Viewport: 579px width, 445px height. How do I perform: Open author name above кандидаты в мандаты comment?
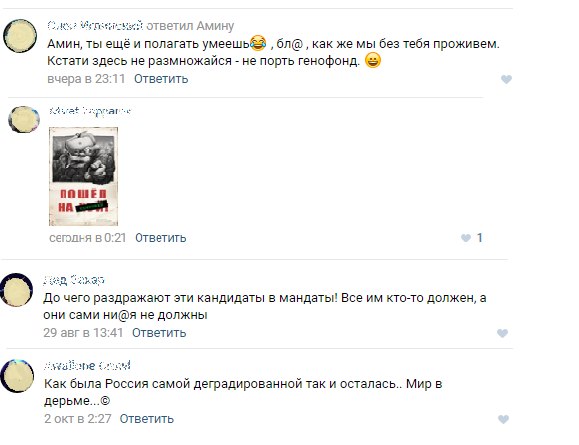click(74, 280)
